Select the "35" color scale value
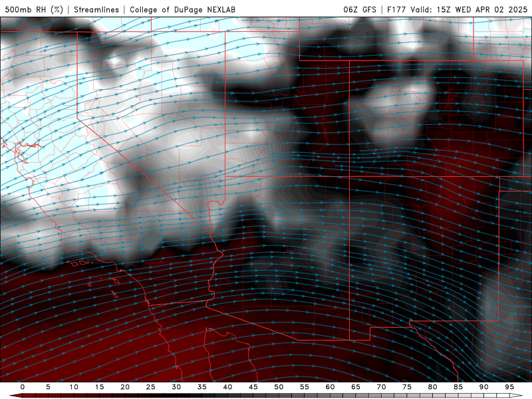Image resolution: width=532 pixels, height=399 pixels. point(202,387)
